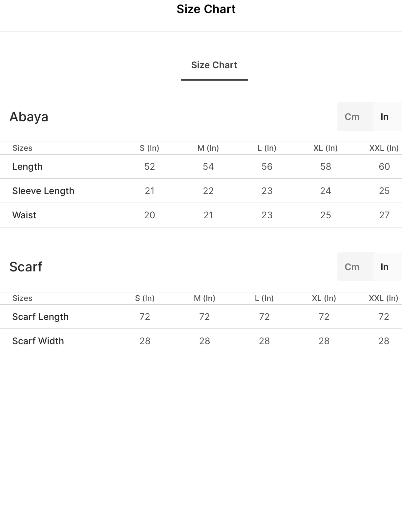Screen dimensions: 402x532
Task: Click the XXL (In) header in Abaya table
Action: (384, 148)
